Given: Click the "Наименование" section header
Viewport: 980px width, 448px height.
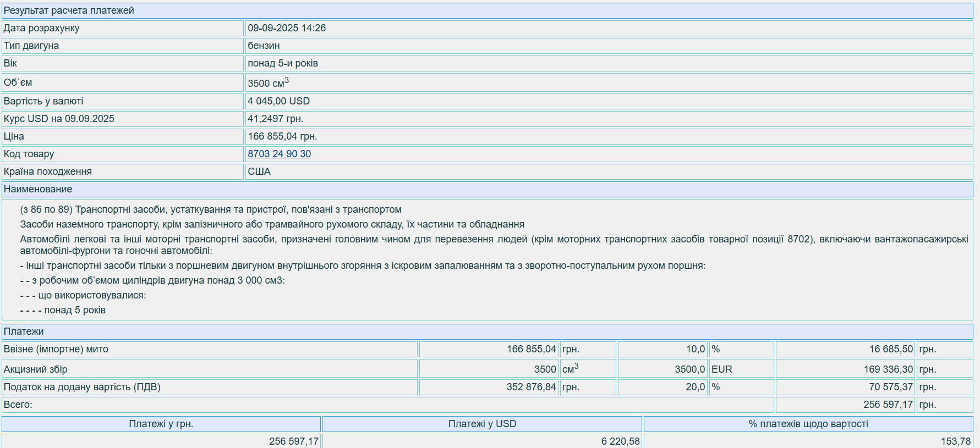Looking at the screenshot, I should (x=488, y=189).
